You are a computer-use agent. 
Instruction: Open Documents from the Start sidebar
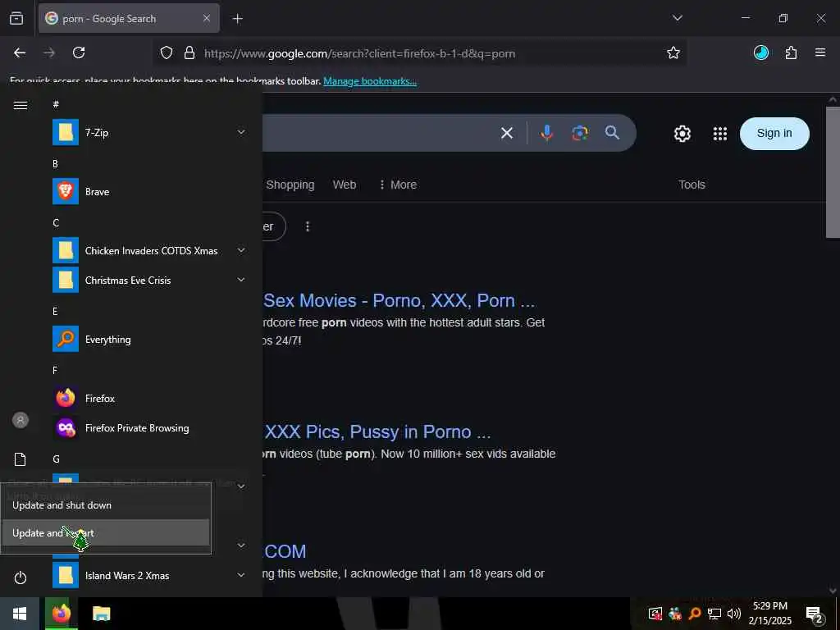tap(21, 459)
